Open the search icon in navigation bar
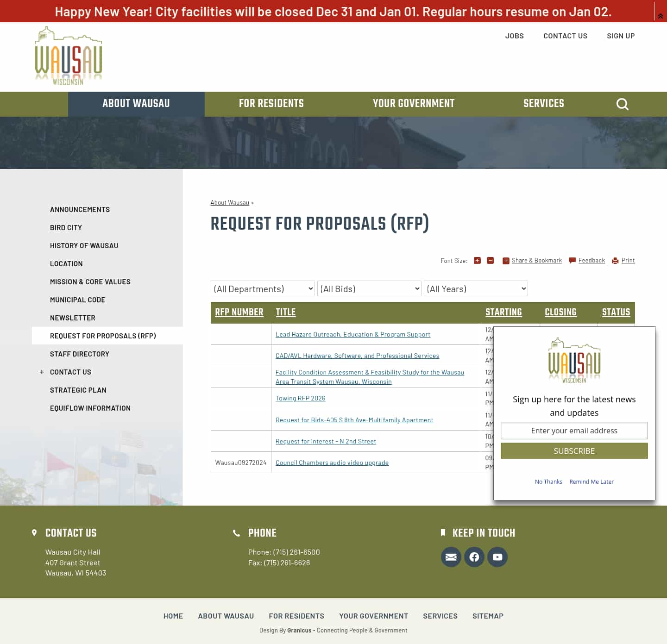 (622, 104)
